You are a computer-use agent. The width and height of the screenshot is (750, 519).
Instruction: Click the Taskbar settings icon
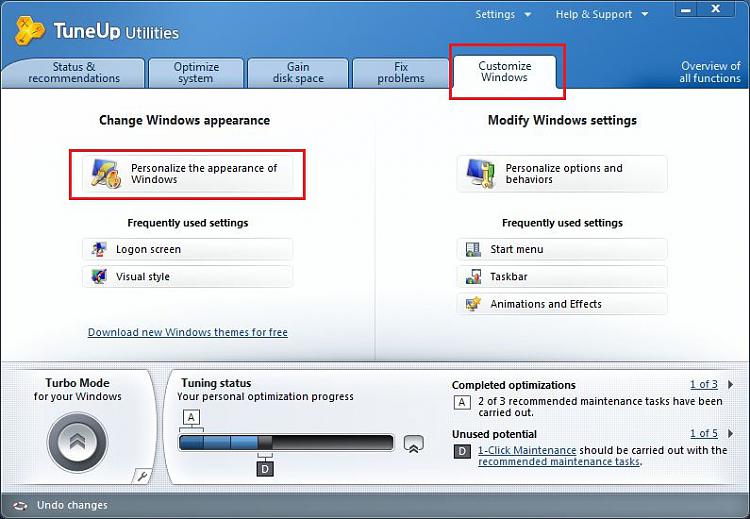473,276
